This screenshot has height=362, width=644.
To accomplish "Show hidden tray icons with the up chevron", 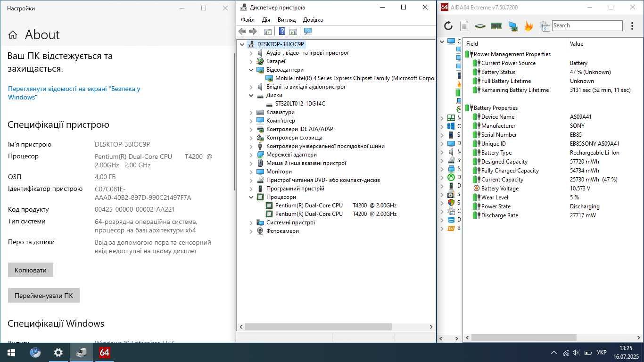I will [554, 353].
